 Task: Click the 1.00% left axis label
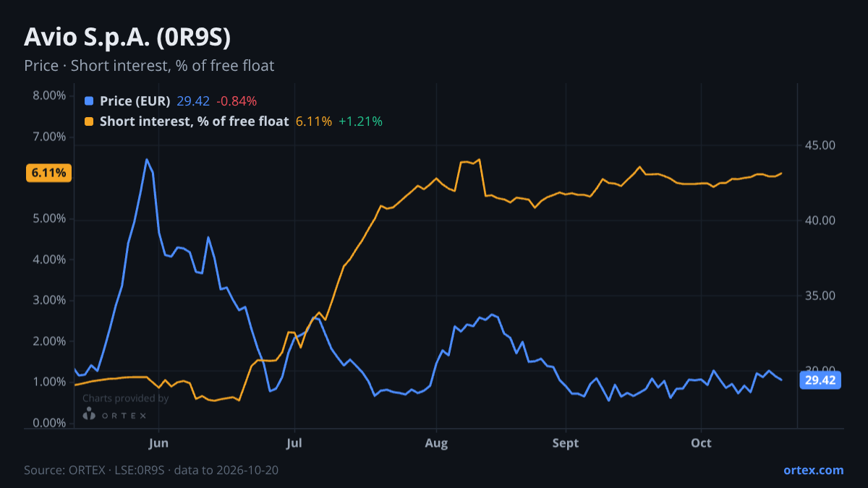(50, 382)
